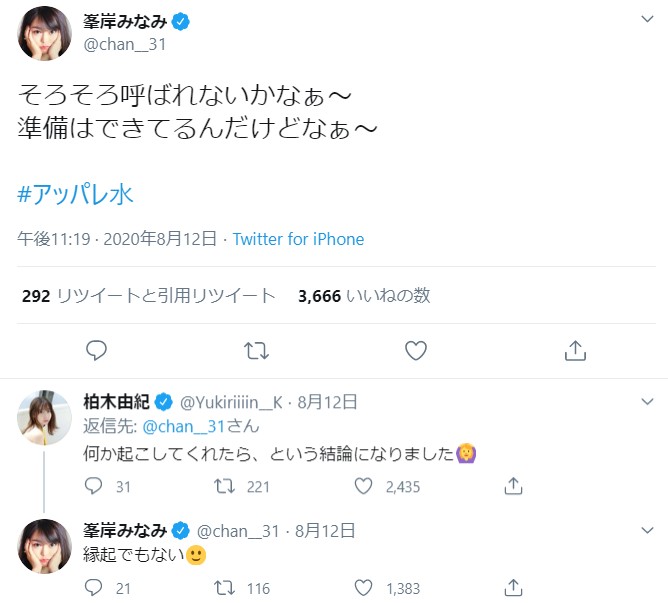Like the 縁起でもない reply with 1,383 likes
The image size is (668, 603).
click(363, 588)
